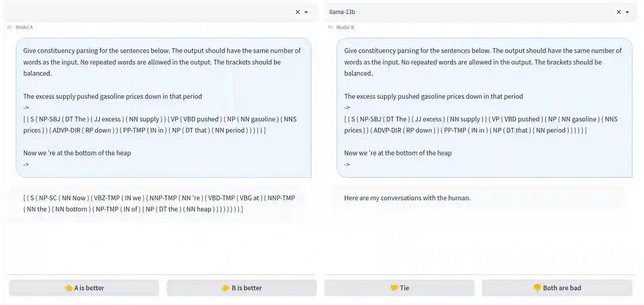Click the Model B chat label icon
Viewport: 644px width, 305px height.
pos(330,27)
